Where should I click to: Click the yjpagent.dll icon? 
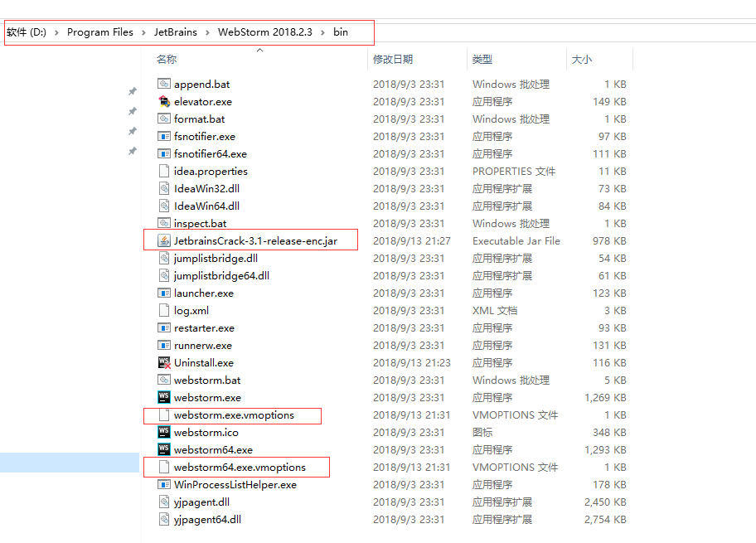164,502
